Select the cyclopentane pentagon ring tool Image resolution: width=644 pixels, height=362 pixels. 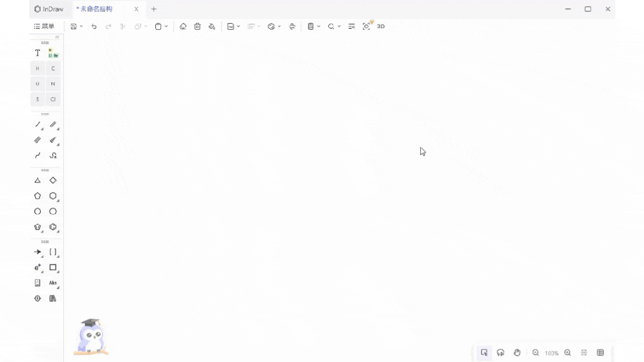tap(38, 196)
